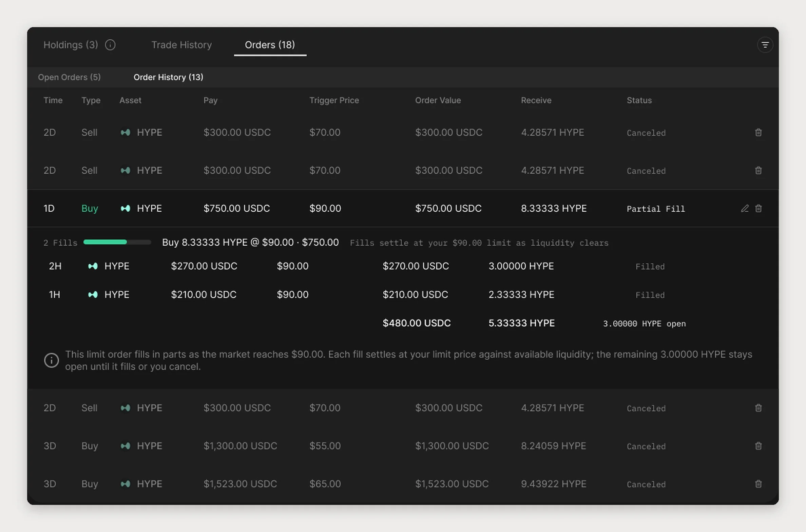The width and height of the screenshot is (806, 532).
Task: Click the 8.24059 HYPE receive value
Action: click(554, 446)
